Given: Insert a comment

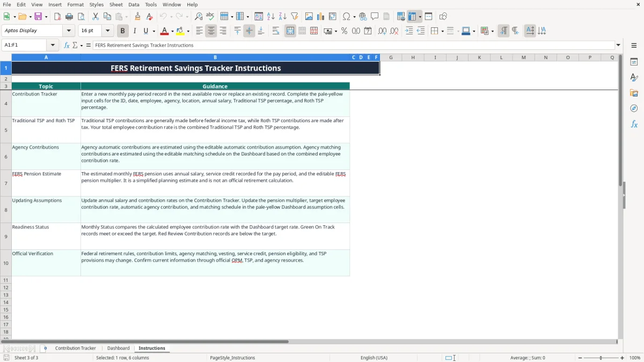Looking at the screenshot, I should click(375, 17).
